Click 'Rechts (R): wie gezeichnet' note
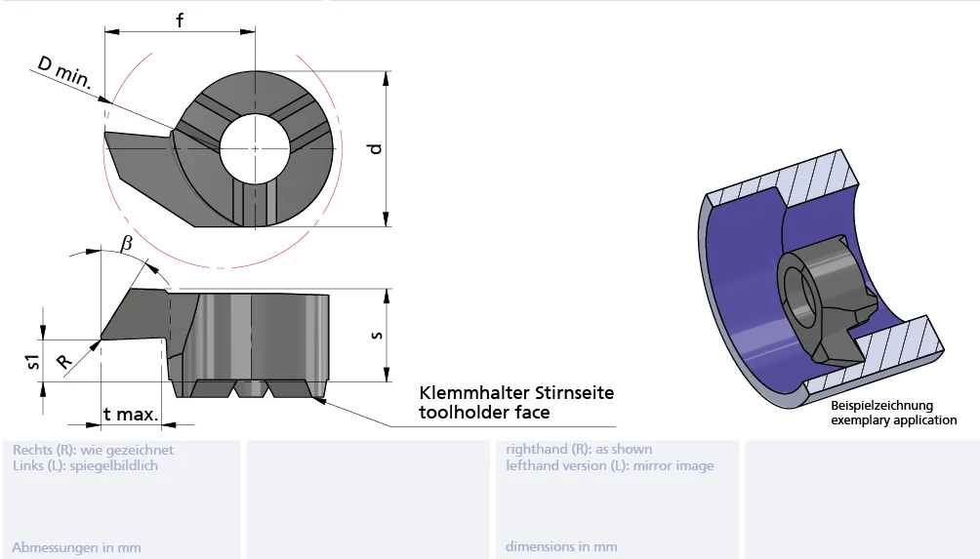 coord(93,450)
